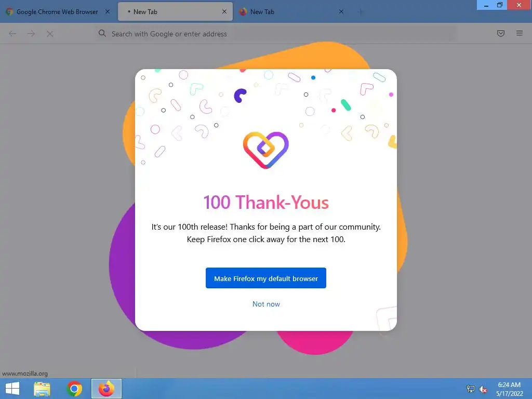532x399 pixels.
Task: Select the middle New Tab tab
Action: [175, 11]
